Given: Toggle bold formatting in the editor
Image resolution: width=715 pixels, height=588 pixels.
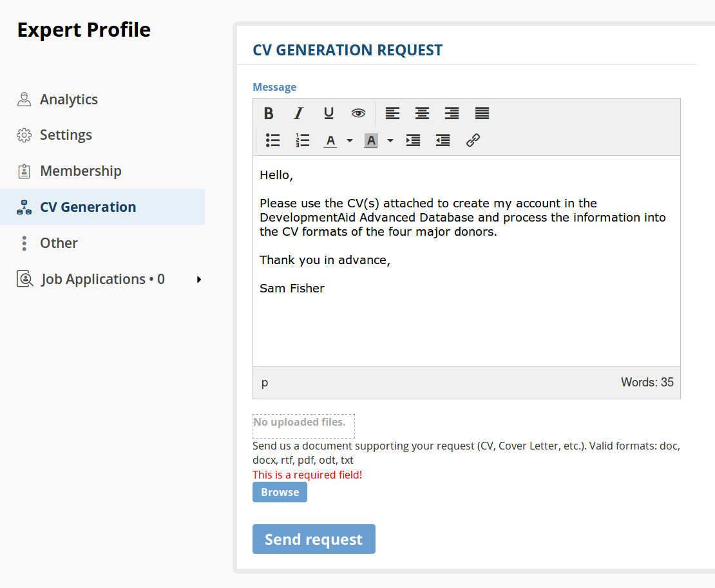Looking at the screenshot, I should 269,113.
